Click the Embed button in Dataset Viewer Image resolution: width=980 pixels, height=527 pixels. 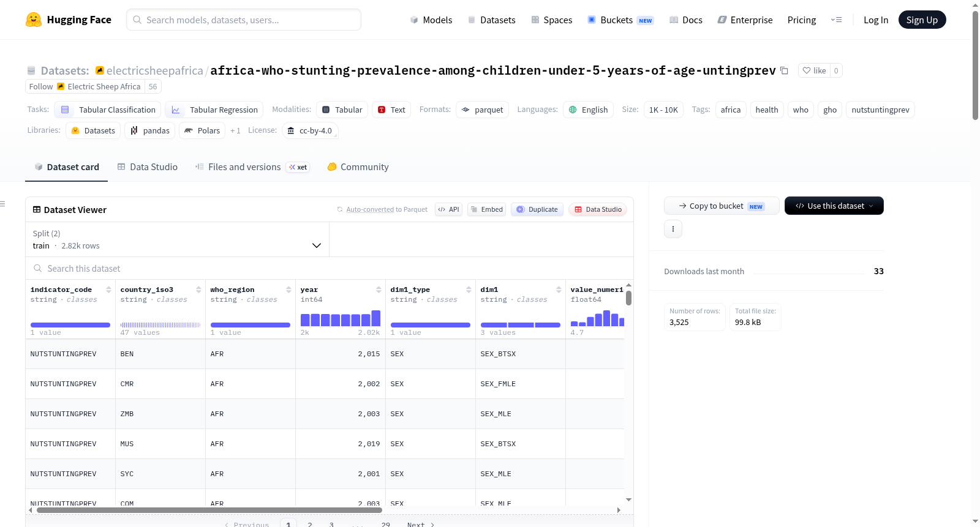(487, 209)
